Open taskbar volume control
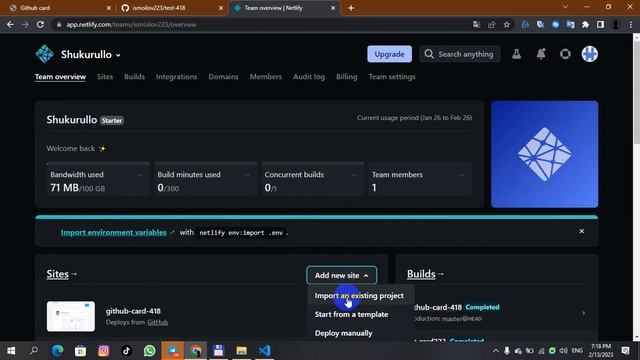Screen dimensions: 640x360 pos(564,351)
